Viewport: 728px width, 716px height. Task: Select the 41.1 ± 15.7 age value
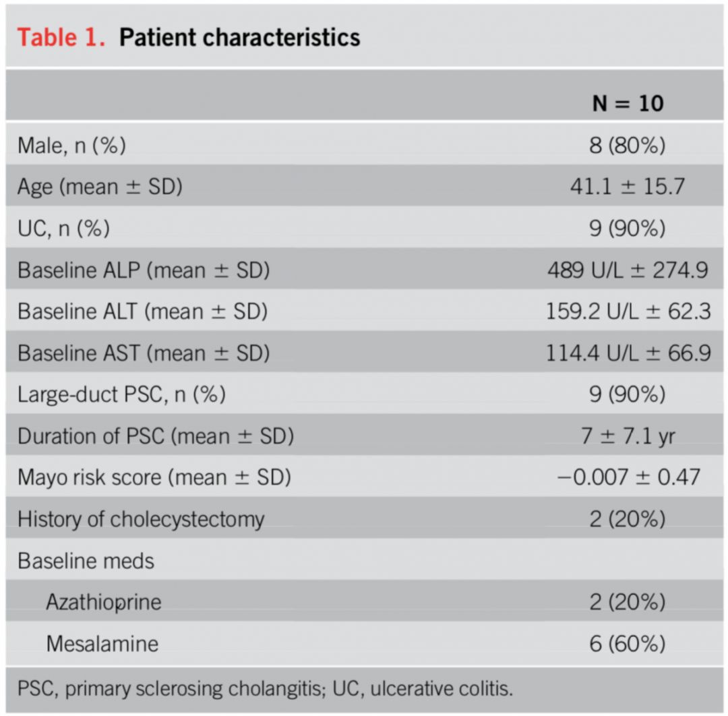pos(628,187)
